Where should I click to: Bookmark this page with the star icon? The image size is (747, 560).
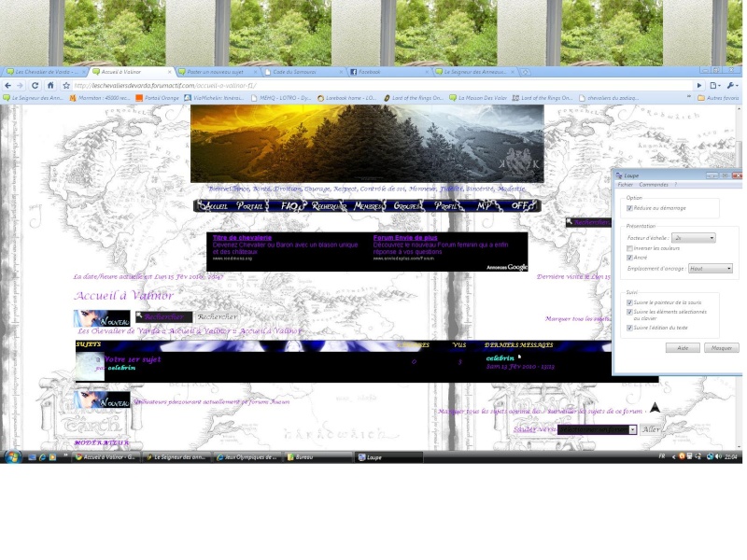coord(66,86)
